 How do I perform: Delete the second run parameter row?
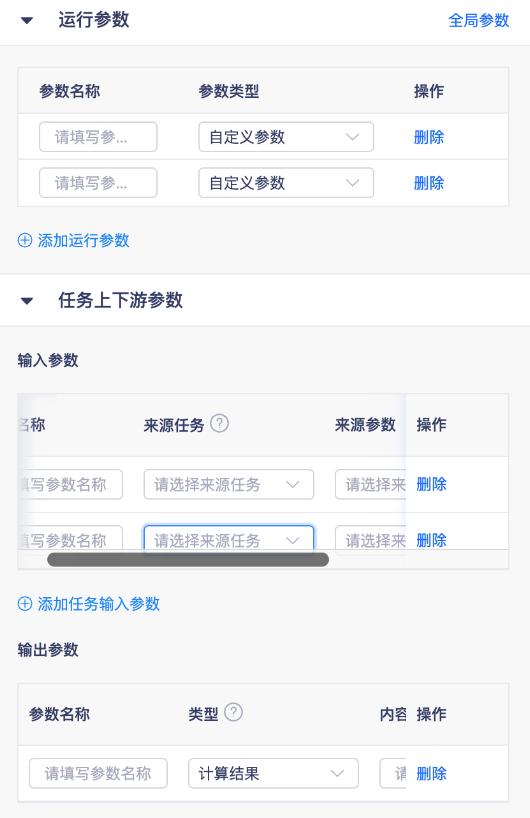click(x=429, y=183)
